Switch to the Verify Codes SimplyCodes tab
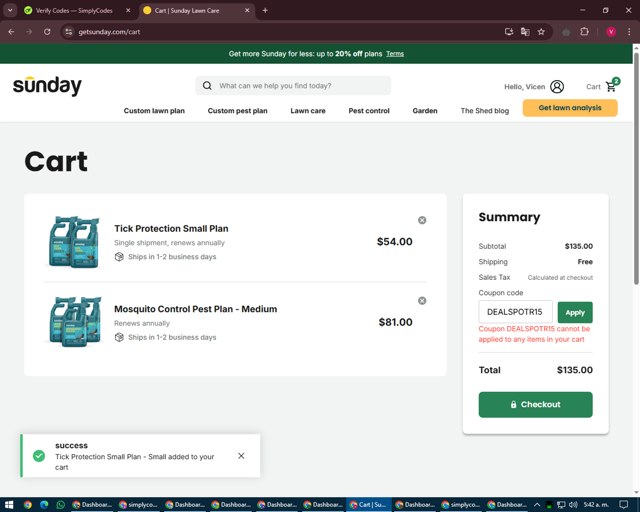 (74, 11)
